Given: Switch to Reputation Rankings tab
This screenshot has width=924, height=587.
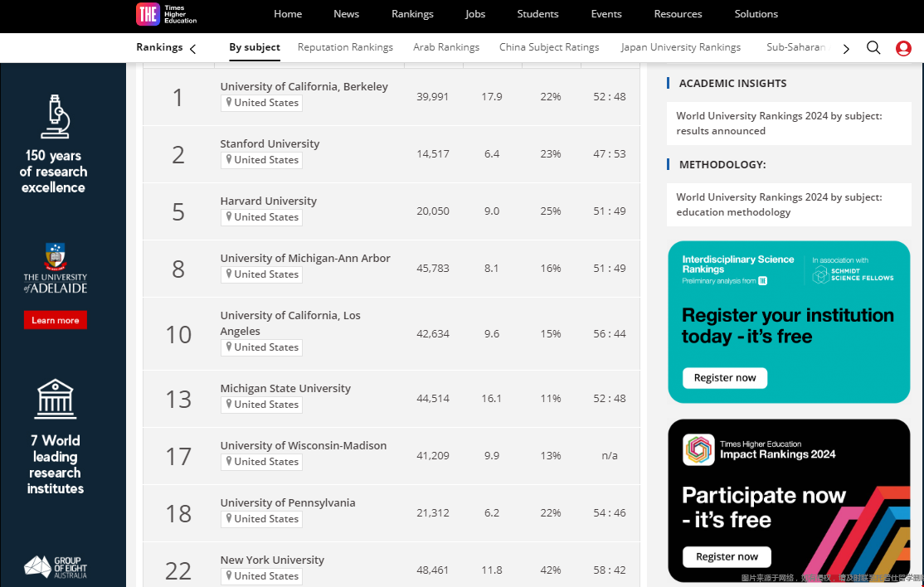Looking at the screenshot, I should tap(345, 48).
